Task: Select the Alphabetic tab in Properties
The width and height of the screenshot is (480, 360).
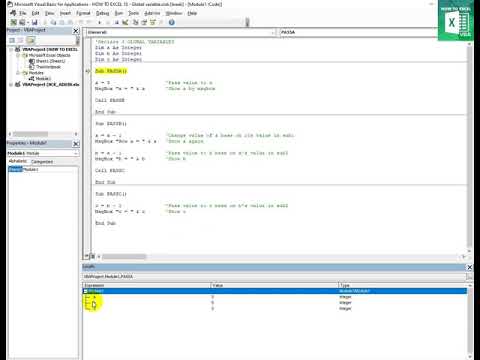Action: [18, 161]
